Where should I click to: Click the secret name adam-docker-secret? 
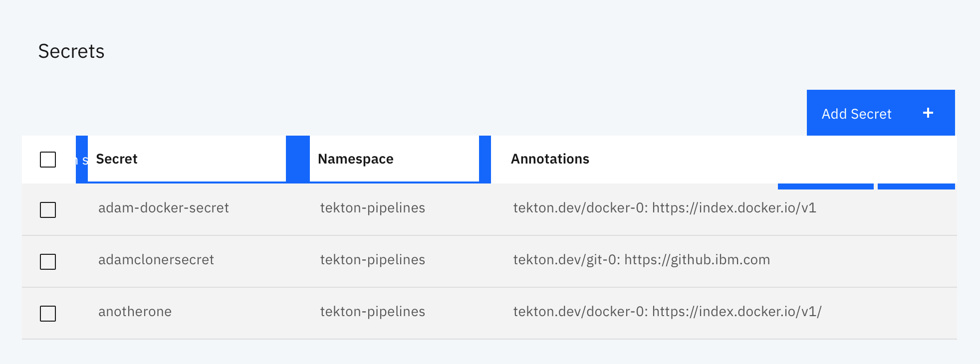163,208
